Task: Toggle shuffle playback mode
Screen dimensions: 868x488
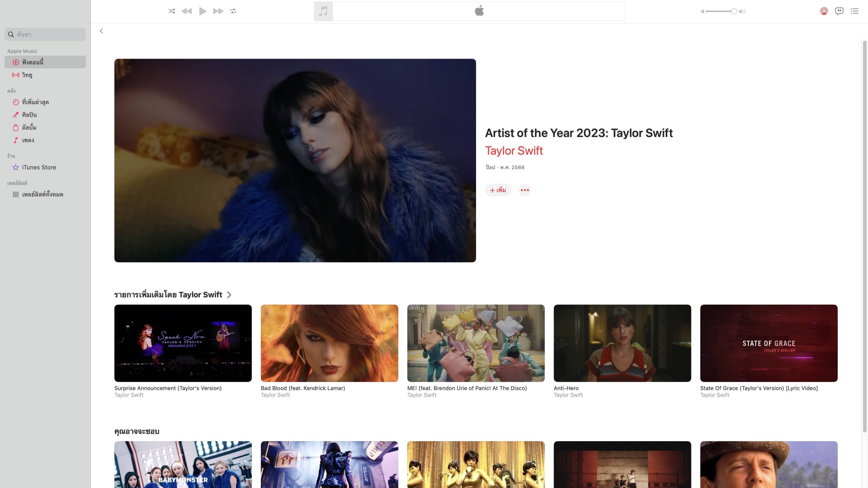Action: tap(172, 11)
